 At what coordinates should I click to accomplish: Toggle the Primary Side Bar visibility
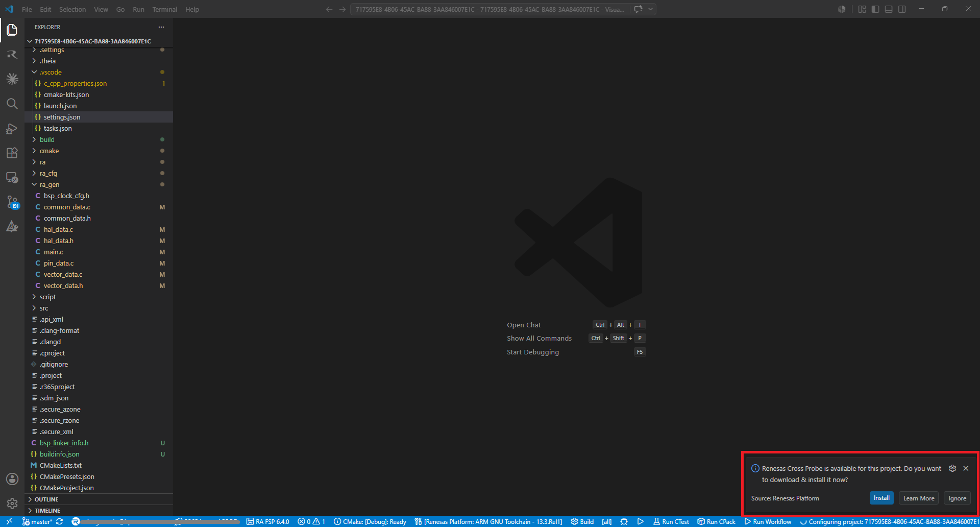875,9
